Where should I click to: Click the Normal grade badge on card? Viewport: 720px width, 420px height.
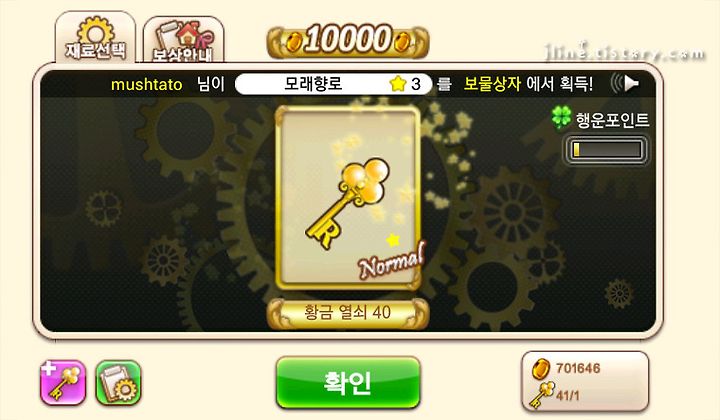[391, 262]
